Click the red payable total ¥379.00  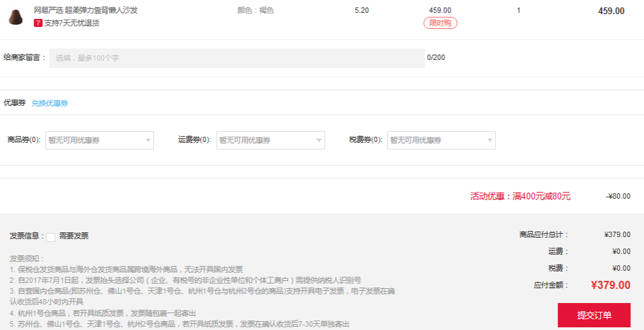[611, 285]
